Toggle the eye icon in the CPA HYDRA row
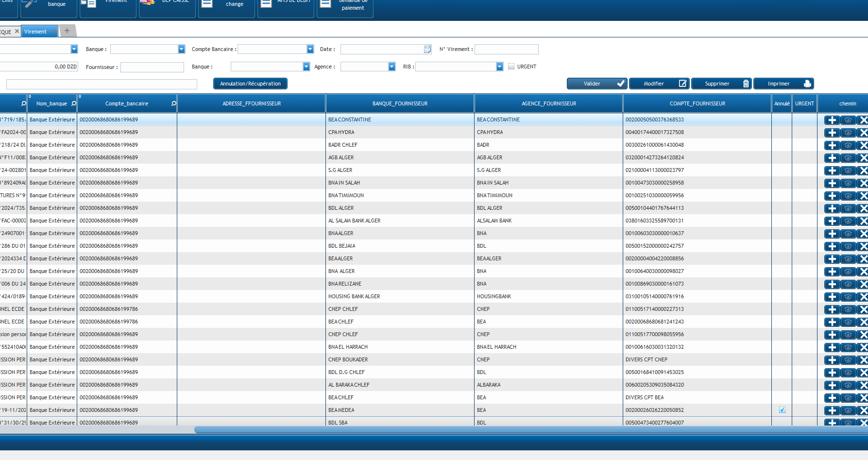Screen dimensions: 868x460 click(848, 133)
